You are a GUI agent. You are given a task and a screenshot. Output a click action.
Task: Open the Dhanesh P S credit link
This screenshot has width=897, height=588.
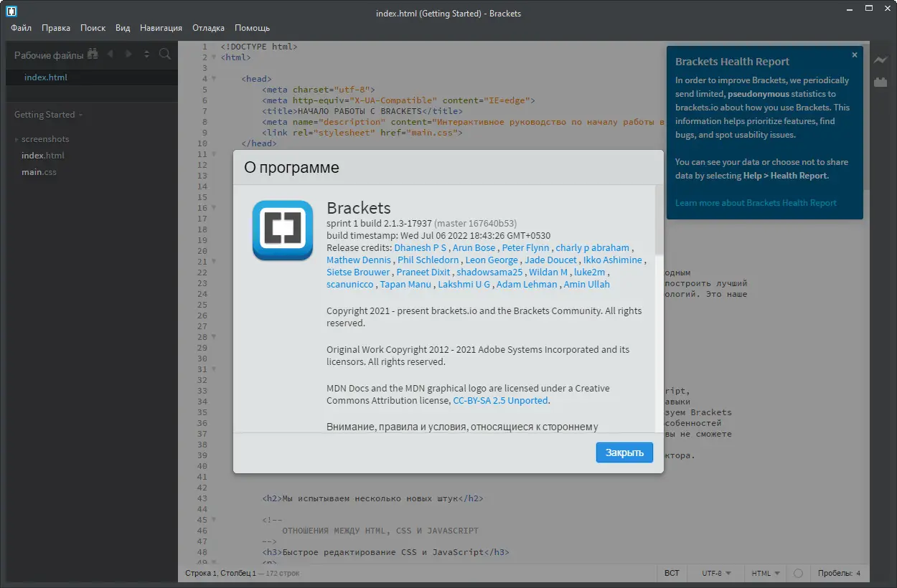(421, 247)
